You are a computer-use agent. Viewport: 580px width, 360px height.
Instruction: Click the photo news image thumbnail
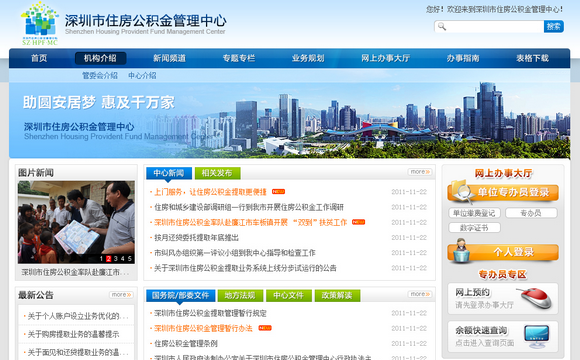coord(76,222)
